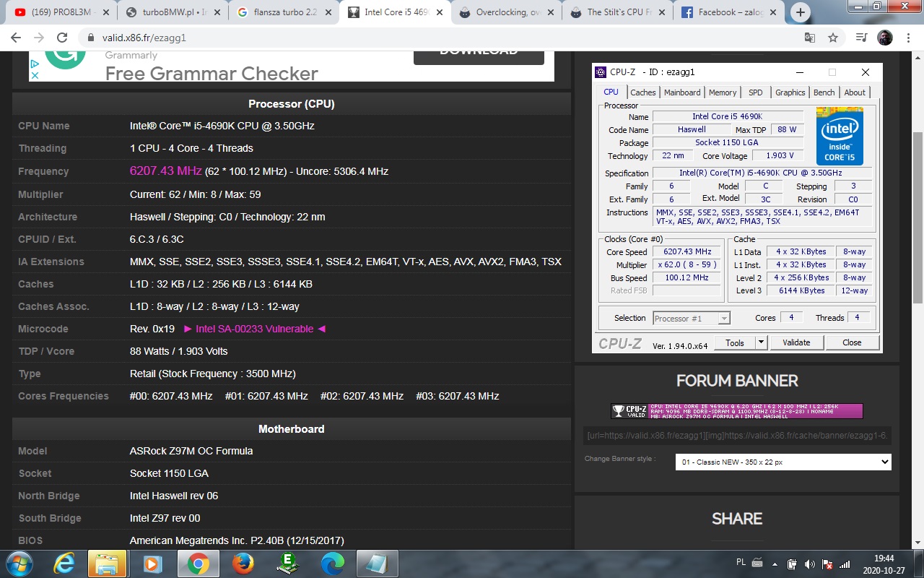924x578 pixels.
Task: Bookmark this page with the star
Action: [x=833, y=38]
